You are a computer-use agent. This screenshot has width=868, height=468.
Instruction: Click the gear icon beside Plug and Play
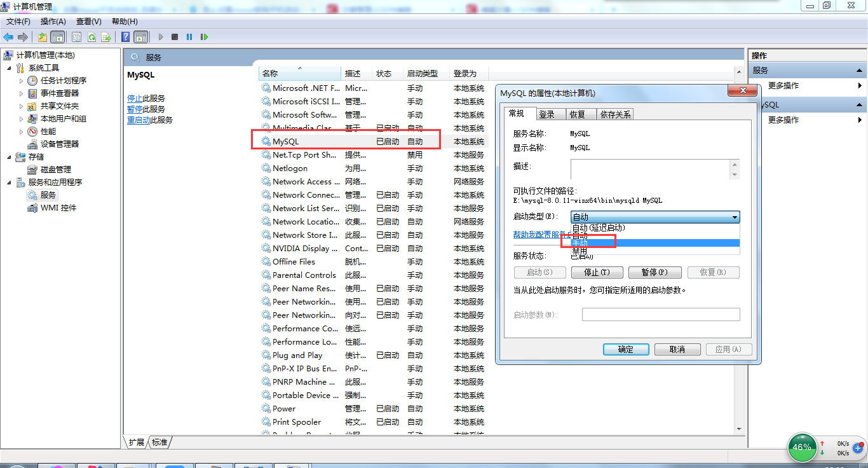266,355
